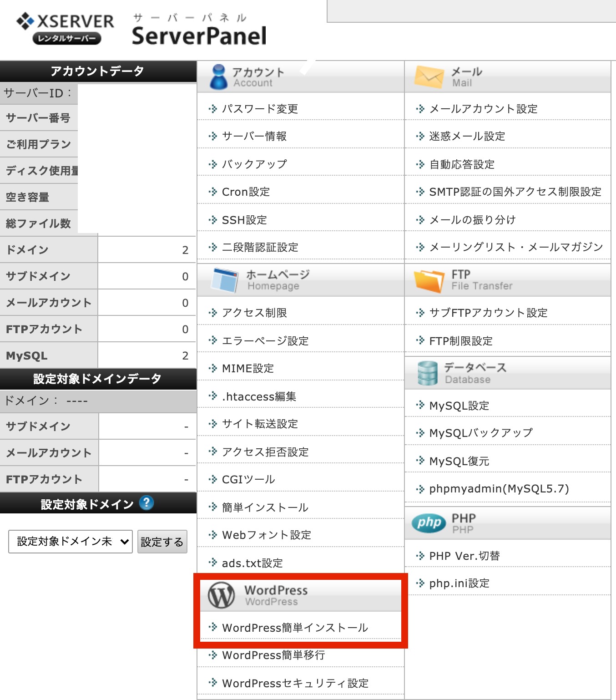This screenshot has height=700, width=616.
Task: Open WordPressセキュリティ設定 link
Action: 295,683
